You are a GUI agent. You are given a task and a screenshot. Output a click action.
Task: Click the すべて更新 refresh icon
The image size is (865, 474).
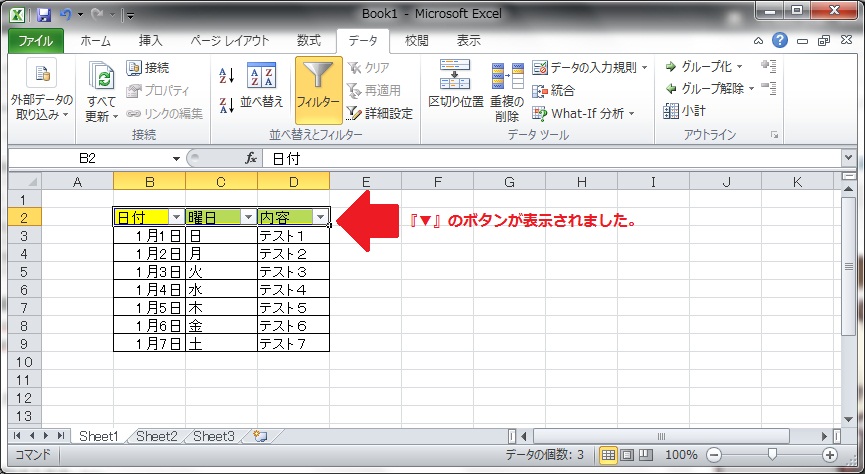tap(101, 76)
